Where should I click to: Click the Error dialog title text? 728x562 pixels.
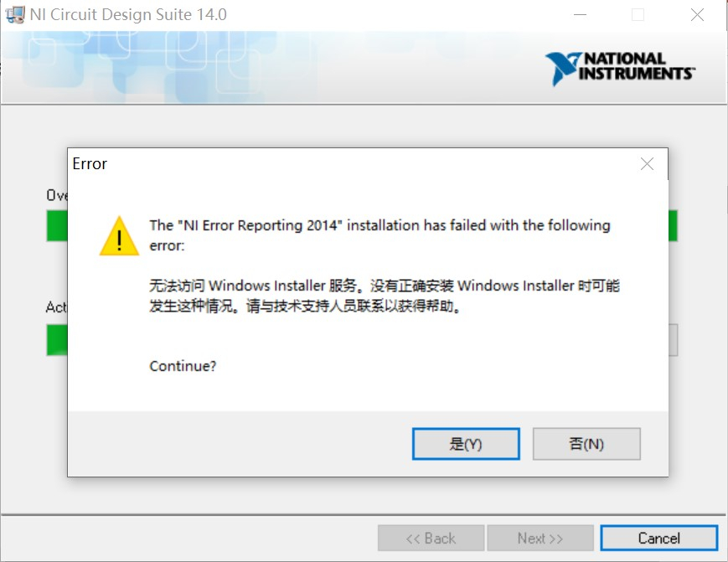coord(89,164)
